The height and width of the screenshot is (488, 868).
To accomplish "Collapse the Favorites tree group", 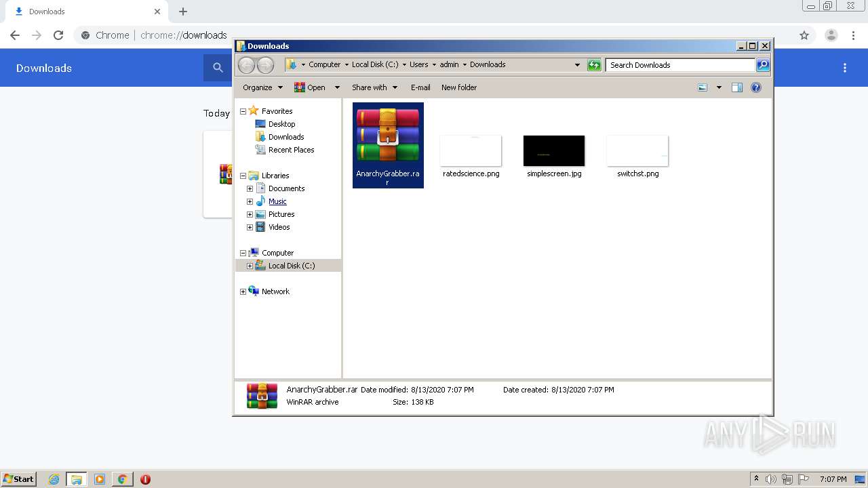I will point(243,111).
